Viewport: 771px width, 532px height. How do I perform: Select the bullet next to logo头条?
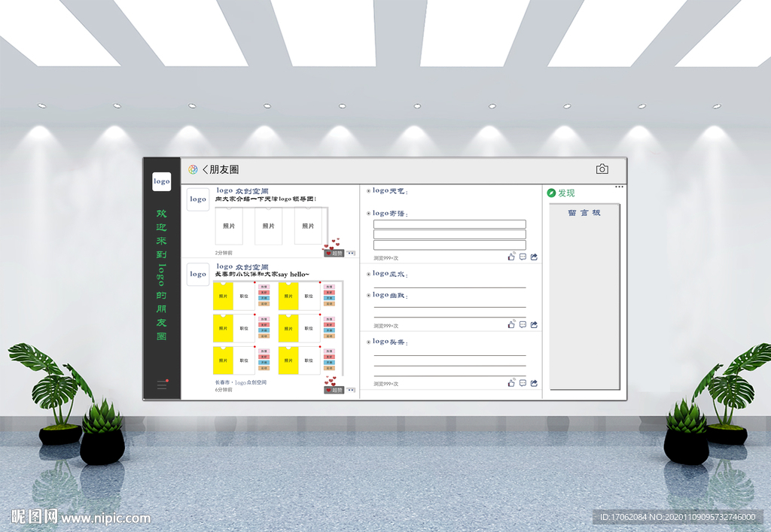(x=368, y=342)
